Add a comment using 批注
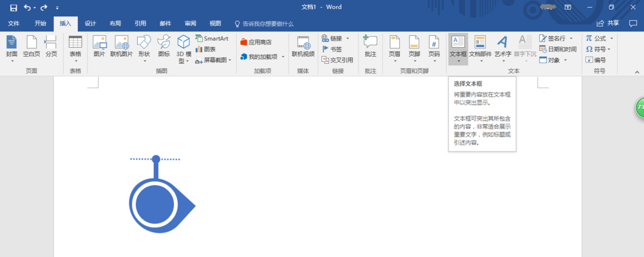The width and height of the screenshot is (644, 257). coord(370,46)
